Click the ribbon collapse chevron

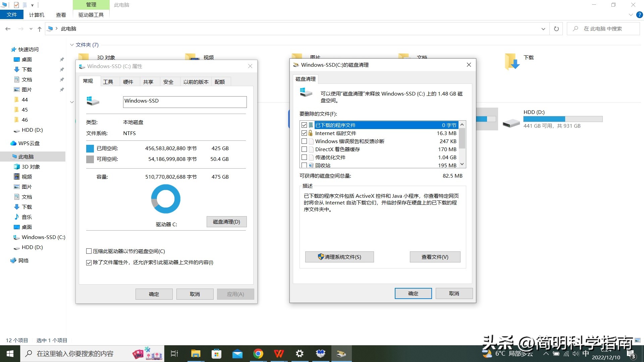coord(630,15)
